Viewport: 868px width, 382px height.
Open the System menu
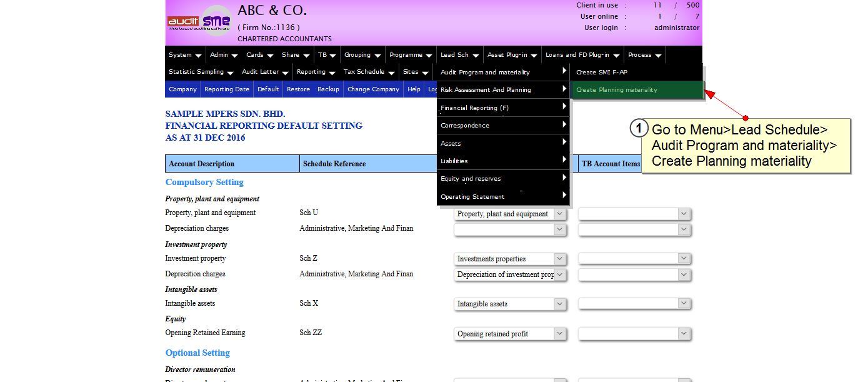185,55
